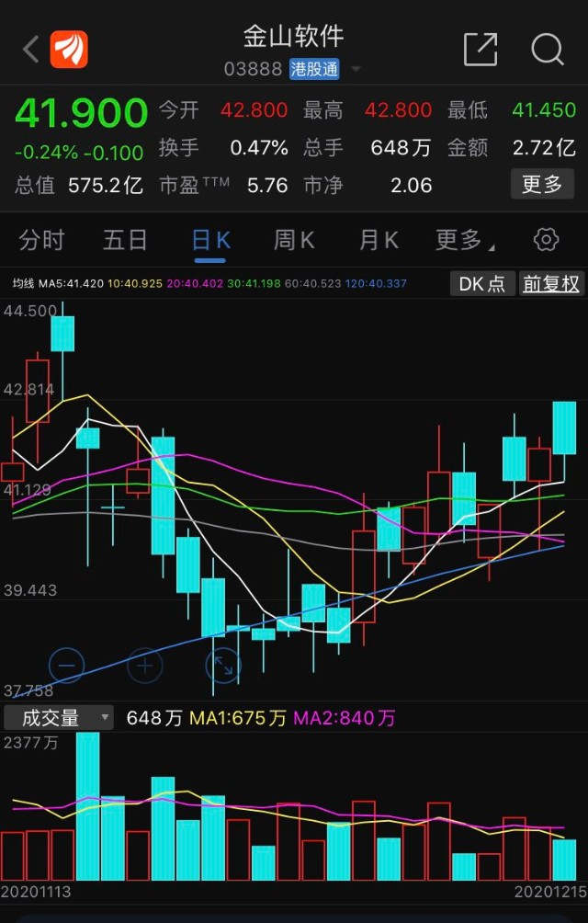
Task: Open the 前复权 adjustment option
Action: pos(551,284)
